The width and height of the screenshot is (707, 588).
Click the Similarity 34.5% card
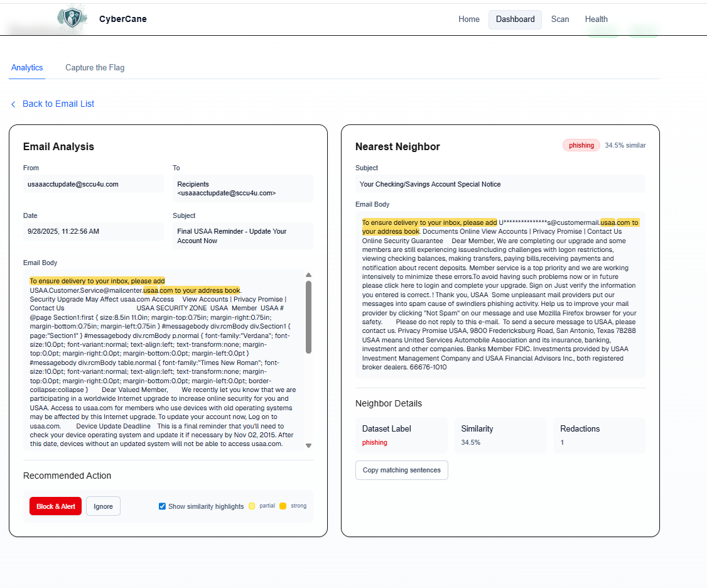[500, 435]
